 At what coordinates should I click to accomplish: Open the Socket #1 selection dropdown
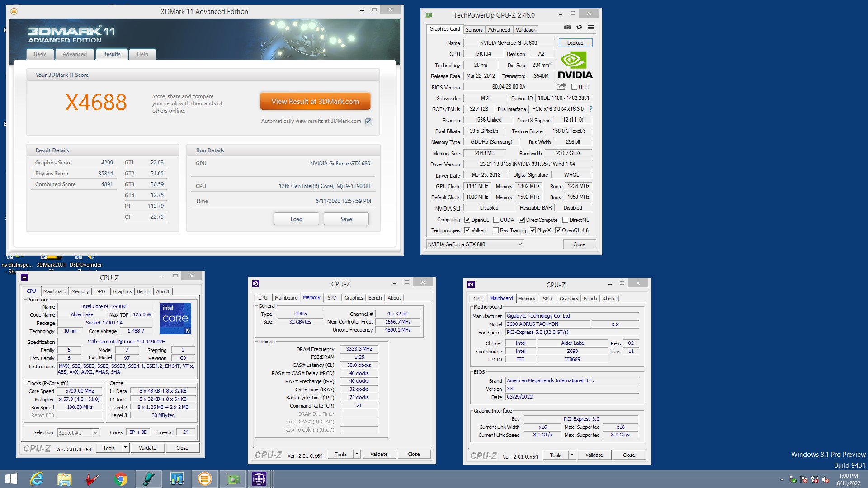(78, 433)
